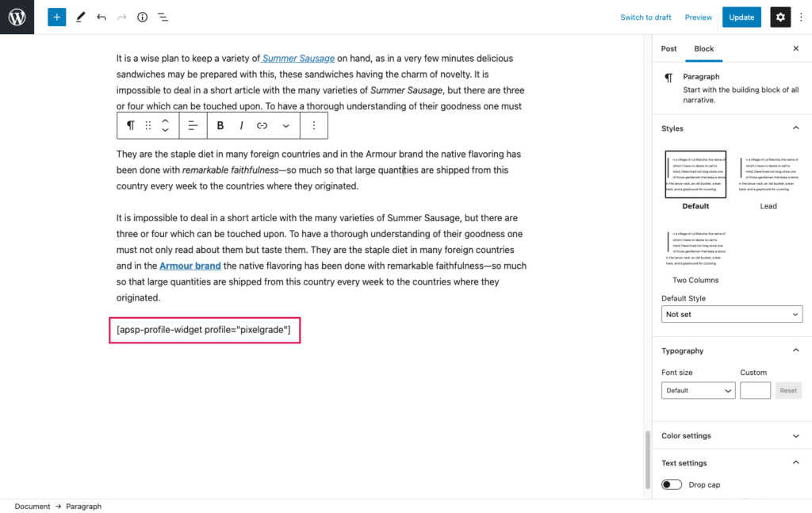
Task: Redo the last change
Action: [121, 17]
